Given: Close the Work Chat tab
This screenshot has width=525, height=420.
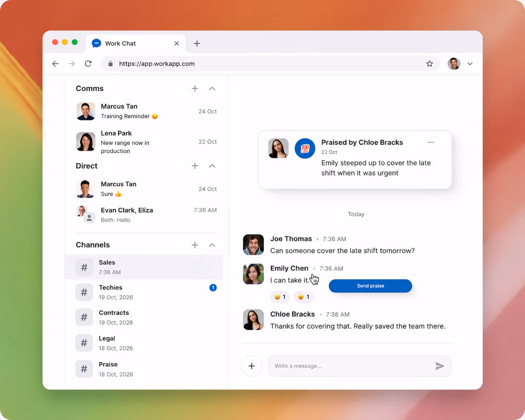Looking at the screenshot, I should (177, 43).
